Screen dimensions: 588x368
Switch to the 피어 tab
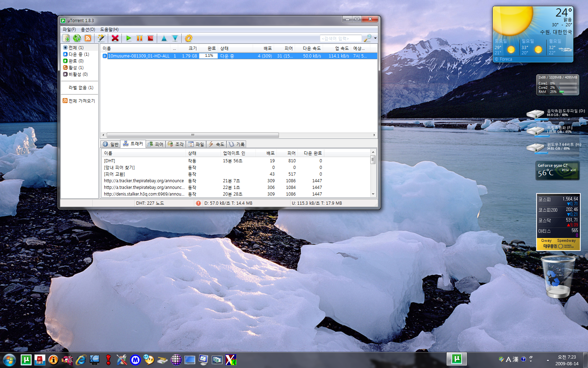click(155, 144)
